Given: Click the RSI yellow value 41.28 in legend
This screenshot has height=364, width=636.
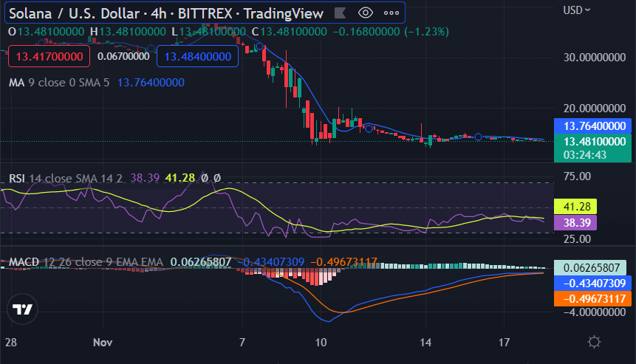Looking at the screenshot, I should pos(180,179).
